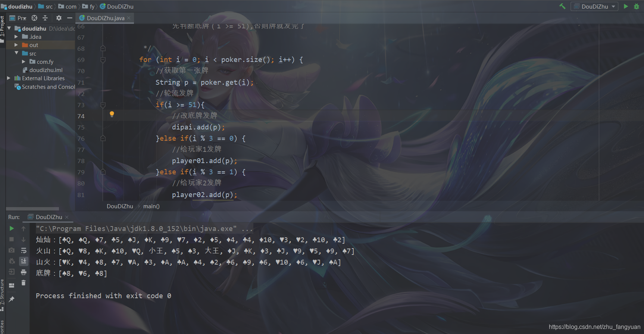Place cursor on the player01.add(p); line
This screenshot has height=334, width=644.
coord(204,161)
